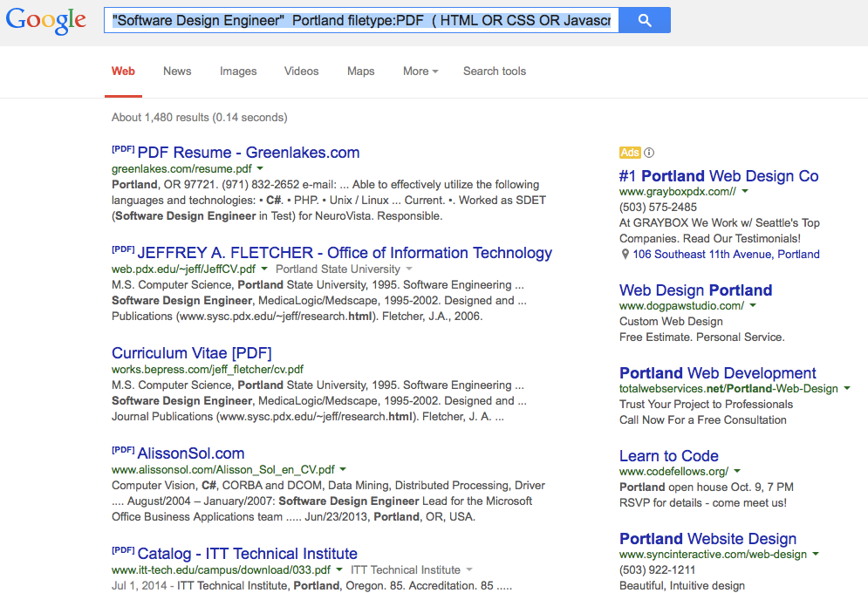Open the Catalog - ITT Technical Institute result
868x593 pixels.
point(248,554)
